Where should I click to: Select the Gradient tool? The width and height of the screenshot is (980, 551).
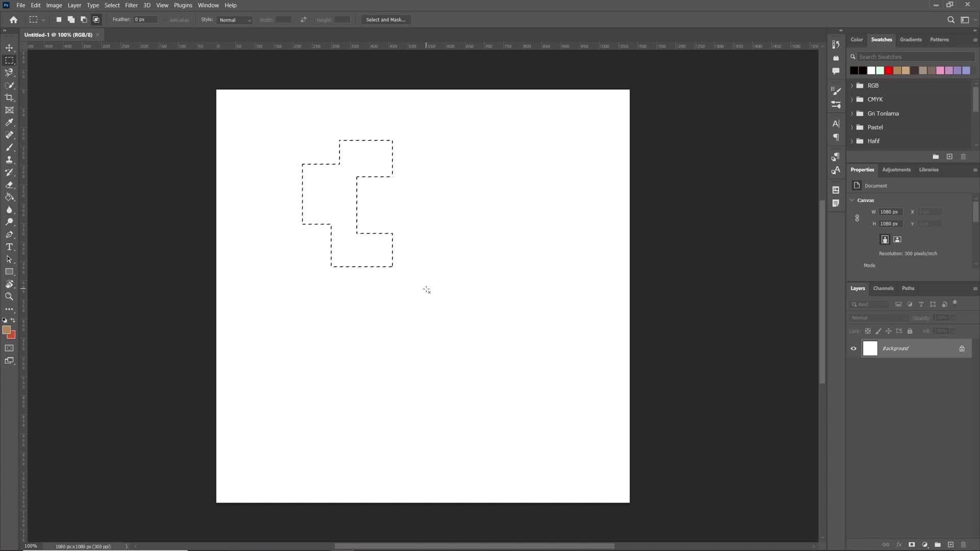point(9,197)
